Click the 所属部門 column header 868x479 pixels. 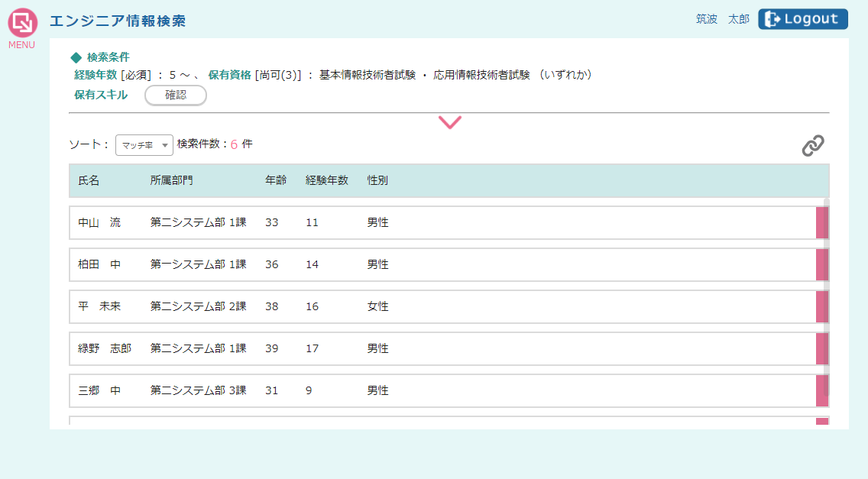[172, 180]
